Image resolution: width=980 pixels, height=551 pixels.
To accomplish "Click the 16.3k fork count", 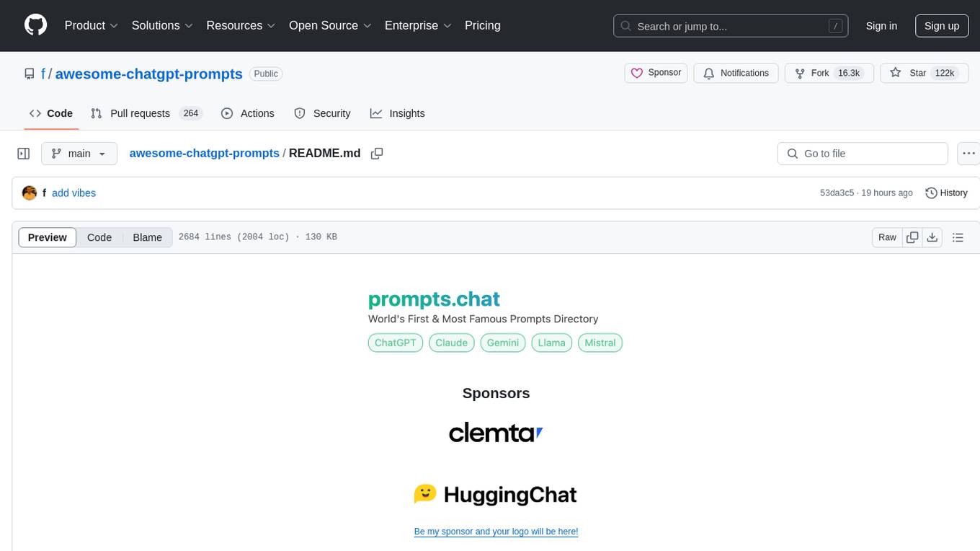I will pyautogui.click(x=849, y=73).
